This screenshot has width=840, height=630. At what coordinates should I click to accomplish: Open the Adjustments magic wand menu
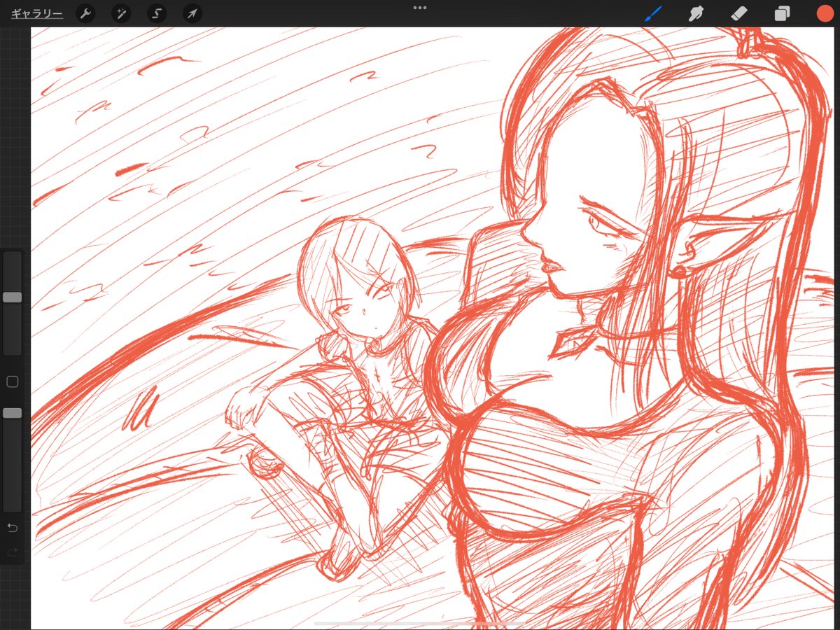121,13
